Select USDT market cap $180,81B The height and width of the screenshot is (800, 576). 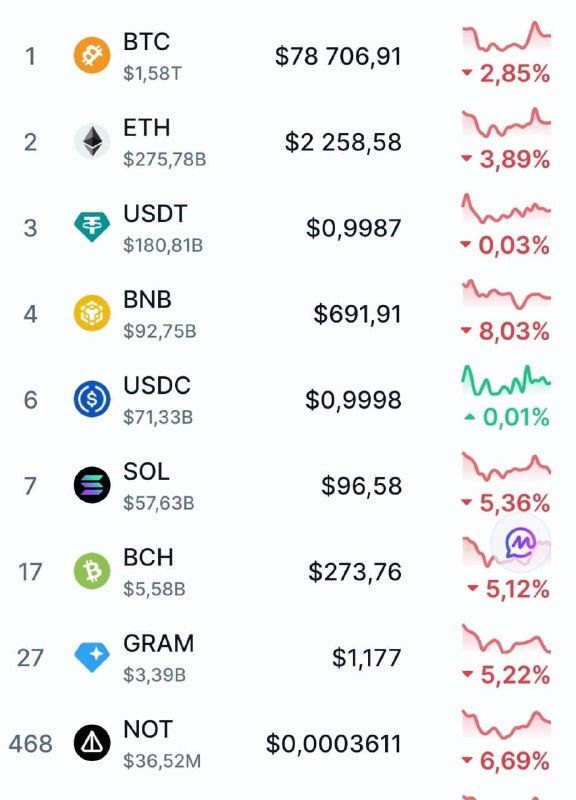tap(163, 245)
